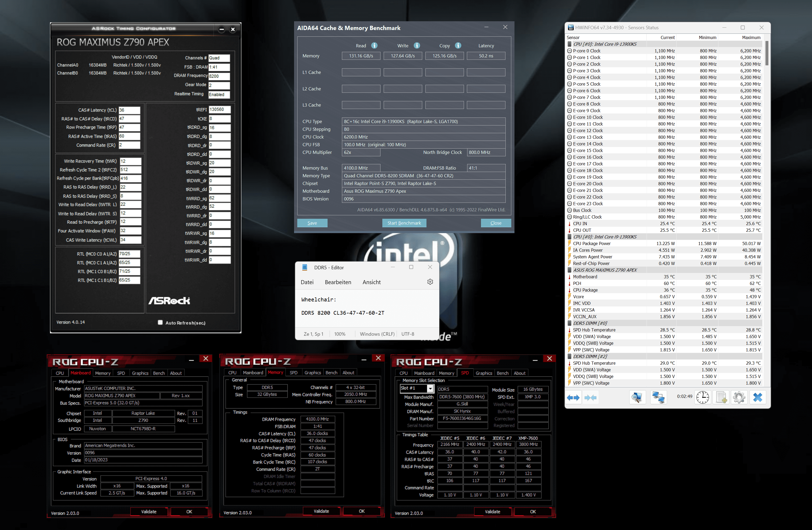Click DRAM Frequency field 8200
Viewport: 812px width, 530px height.
(x=219, y=76)
